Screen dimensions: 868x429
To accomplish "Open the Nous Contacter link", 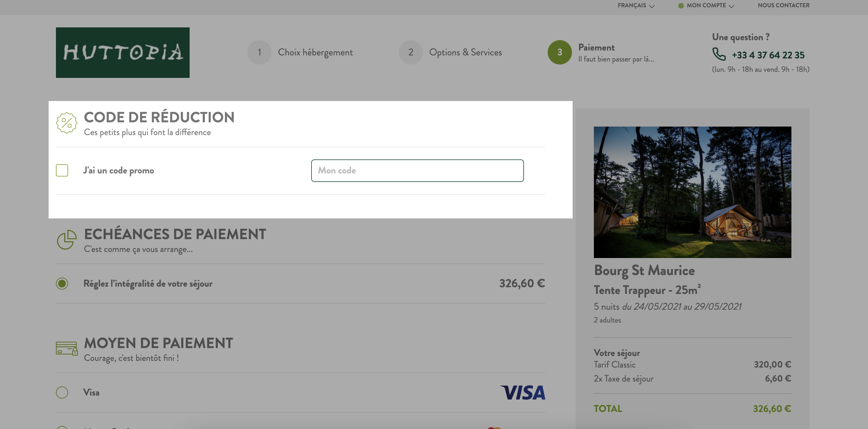I will click(784, 5).
